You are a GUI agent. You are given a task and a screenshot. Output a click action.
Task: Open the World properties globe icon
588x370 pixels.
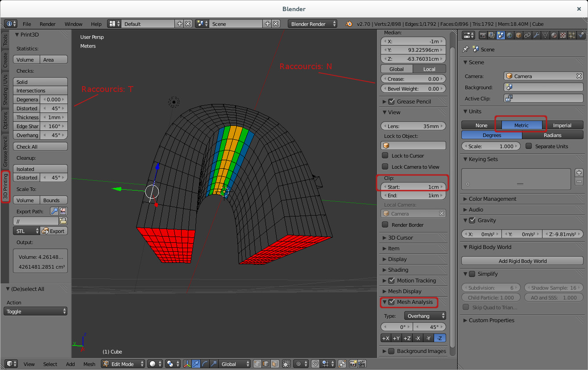(509, 35)
